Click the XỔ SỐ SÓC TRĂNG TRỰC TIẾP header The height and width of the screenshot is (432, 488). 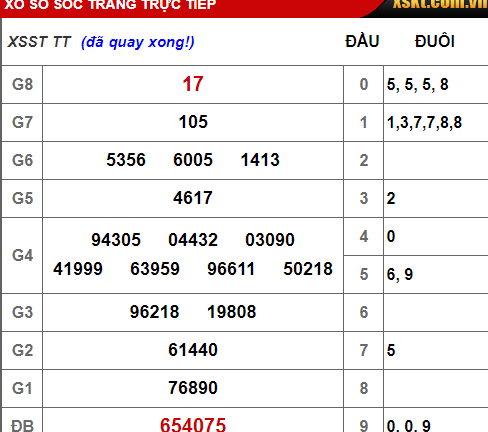pos(110,5)
